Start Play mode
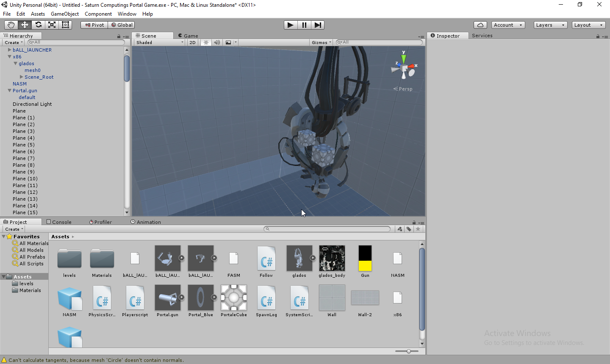 (291, 25)
